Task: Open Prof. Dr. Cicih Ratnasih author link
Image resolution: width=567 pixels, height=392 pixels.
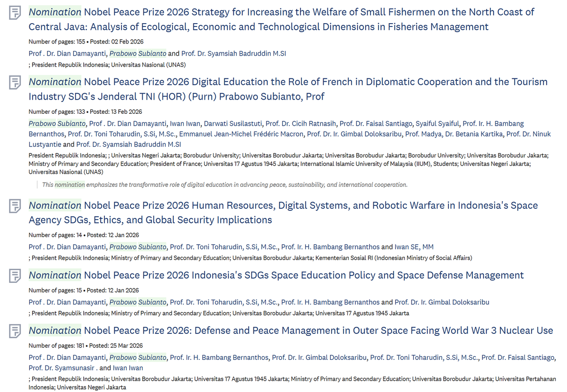Action: 301,123
